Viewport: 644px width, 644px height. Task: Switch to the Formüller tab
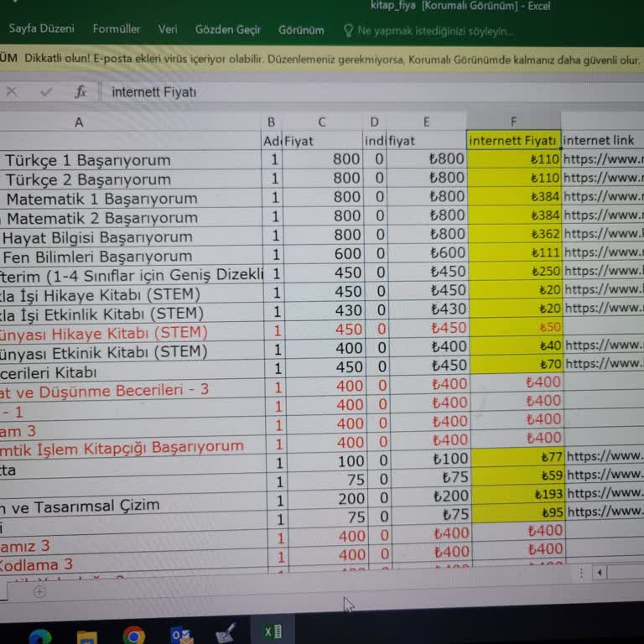pos(117,29)
